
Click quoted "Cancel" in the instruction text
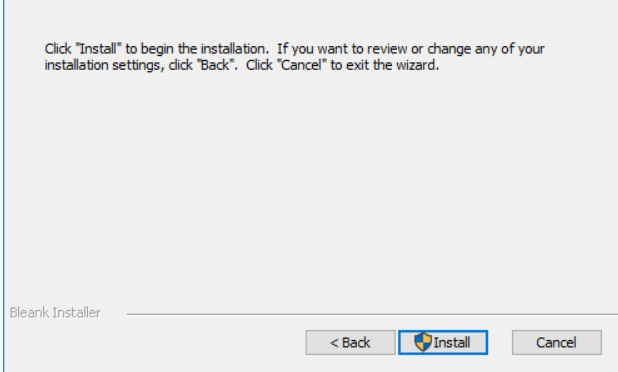[x=302, y=65]
